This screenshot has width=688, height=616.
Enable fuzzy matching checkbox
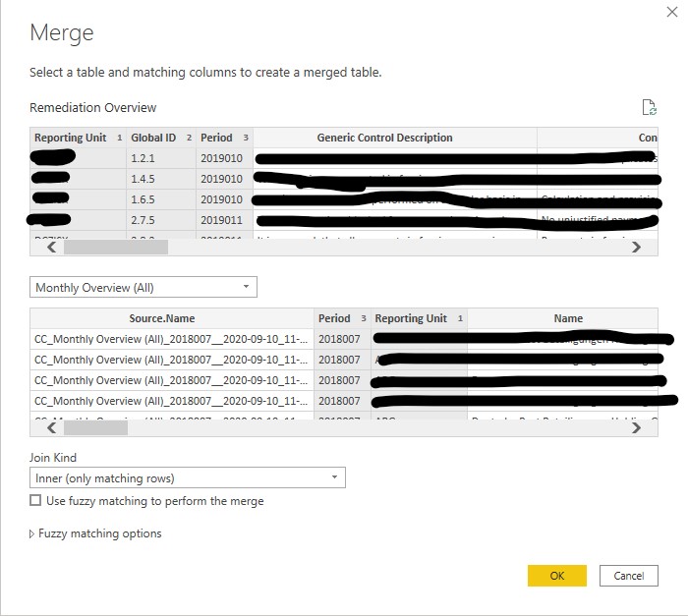click(x=35, y=500)
